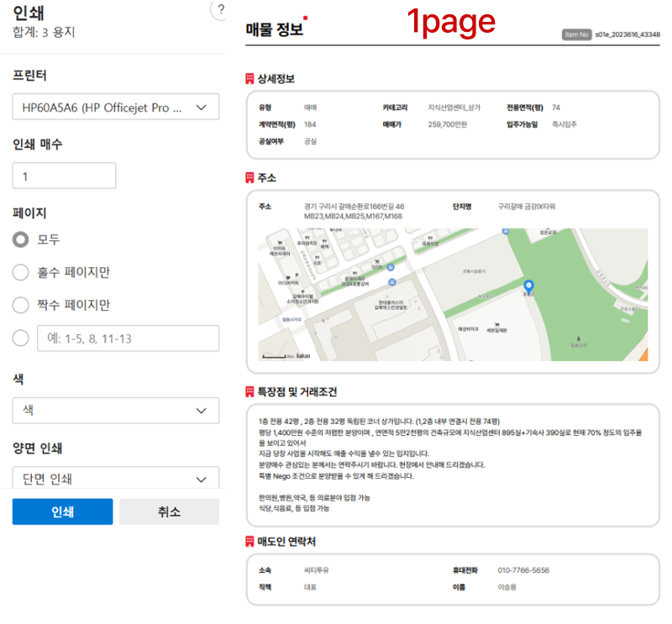Select the 모두 pages radio button

point(21,239)
